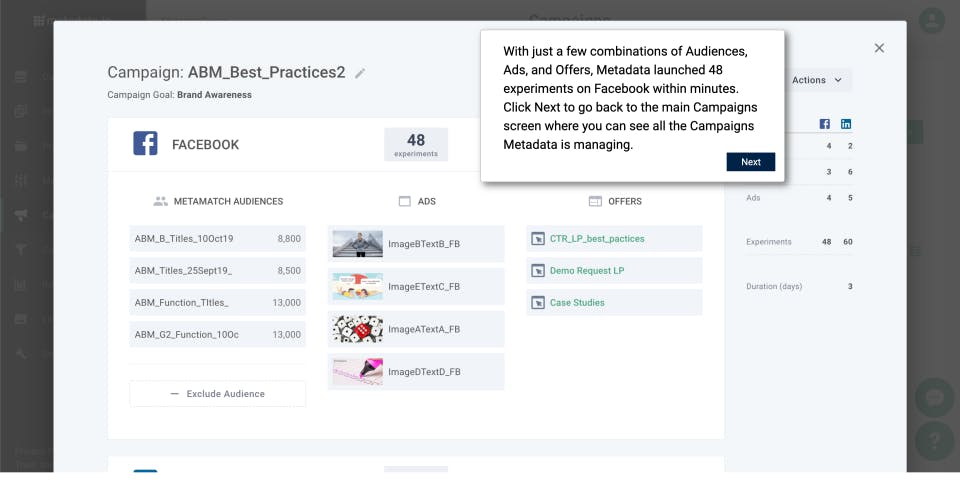Click the chat bubble help icon
Viewport: 960px width, 485px height.
pos(935,397)
